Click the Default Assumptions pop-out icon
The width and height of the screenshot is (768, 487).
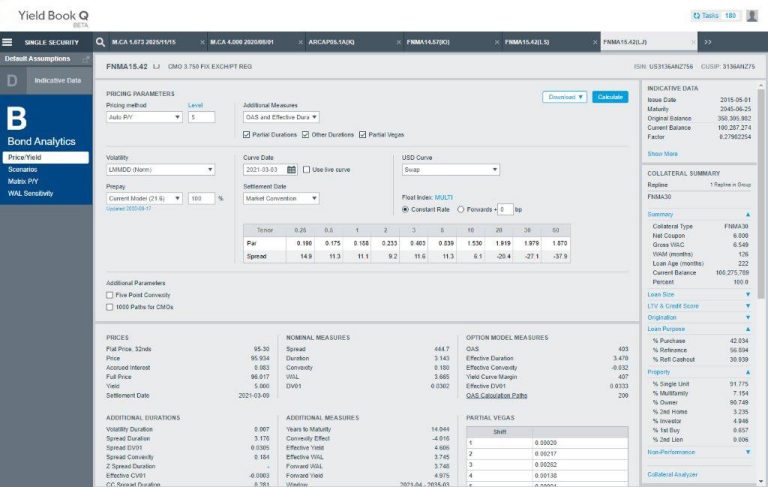coord(86,59)
